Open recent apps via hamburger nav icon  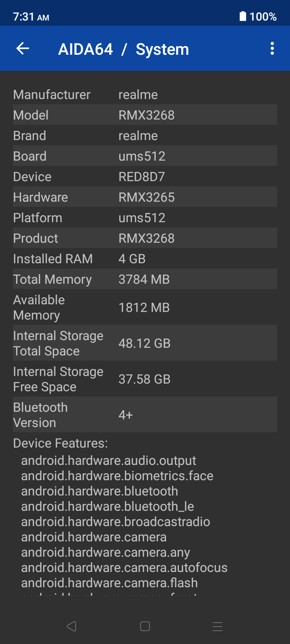217,626
